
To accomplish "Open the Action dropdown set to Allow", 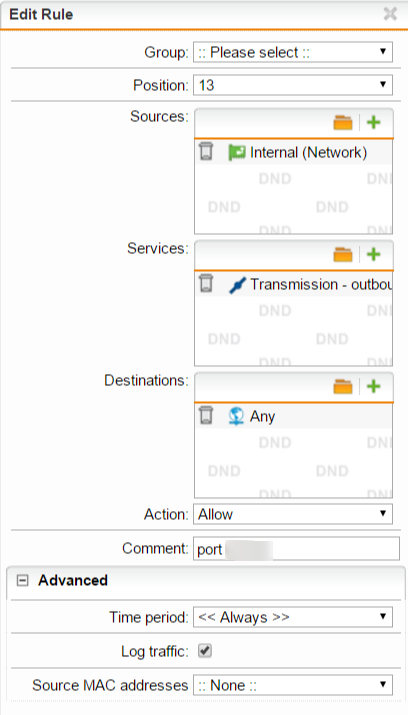I will click(x=293, y=514).
